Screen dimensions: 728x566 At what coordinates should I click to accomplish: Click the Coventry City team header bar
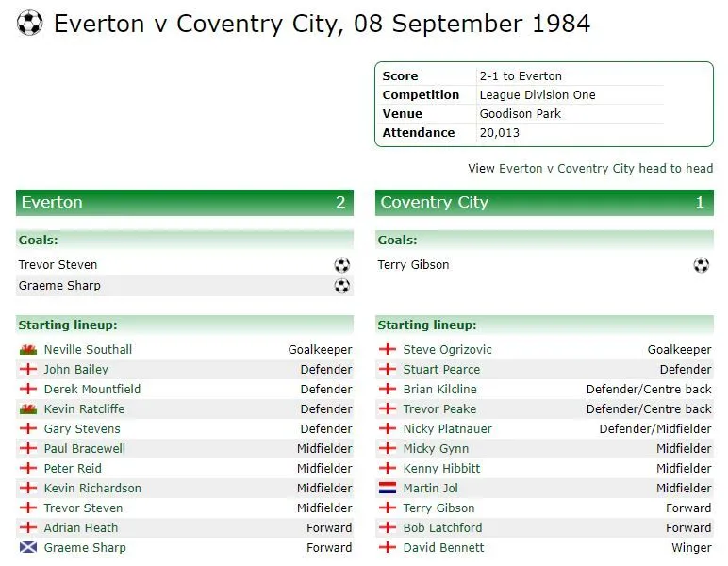tap(544, 203)
